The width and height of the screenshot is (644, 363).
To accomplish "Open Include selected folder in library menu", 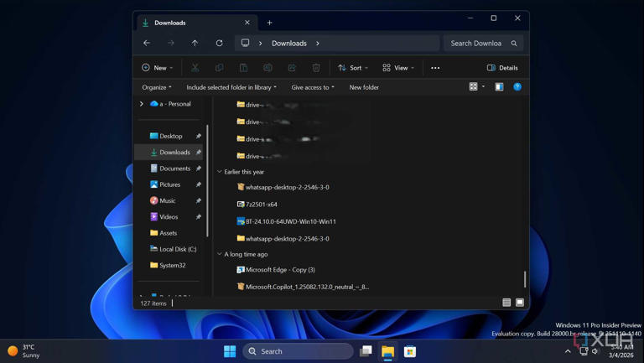I will pyautogui.click(x=231, y=87).
